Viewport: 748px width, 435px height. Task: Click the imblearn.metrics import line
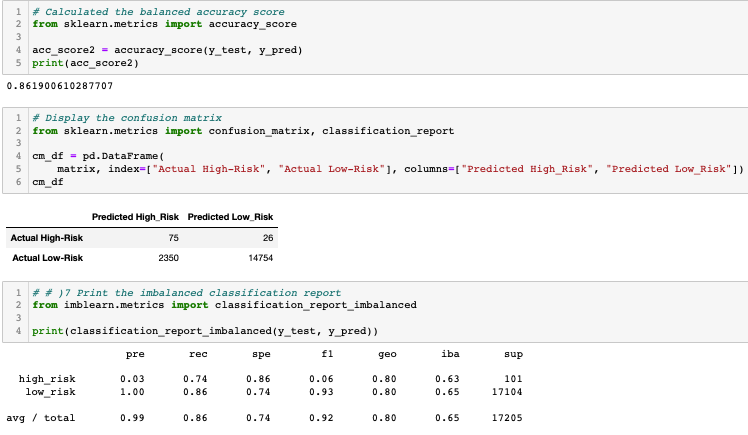[x=224, y=305]
